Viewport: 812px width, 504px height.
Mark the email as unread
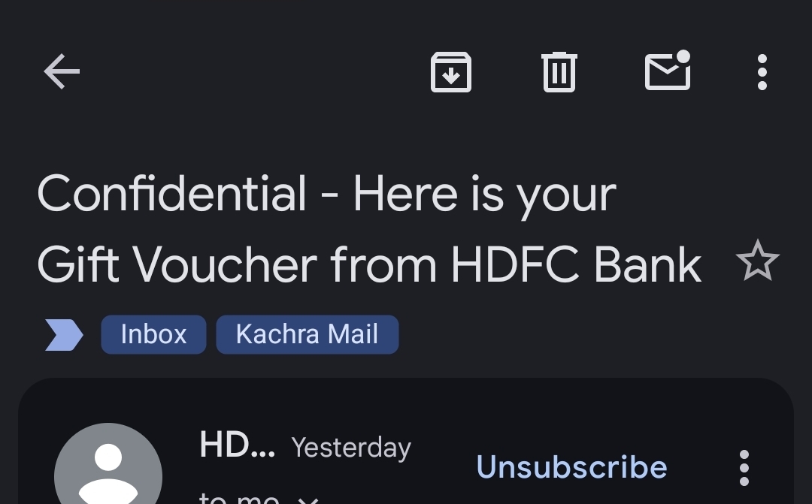coord(668,71)
